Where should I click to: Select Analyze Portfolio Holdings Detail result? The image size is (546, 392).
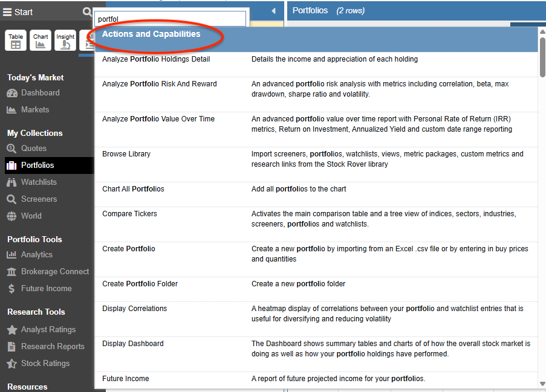coord(316,65)
